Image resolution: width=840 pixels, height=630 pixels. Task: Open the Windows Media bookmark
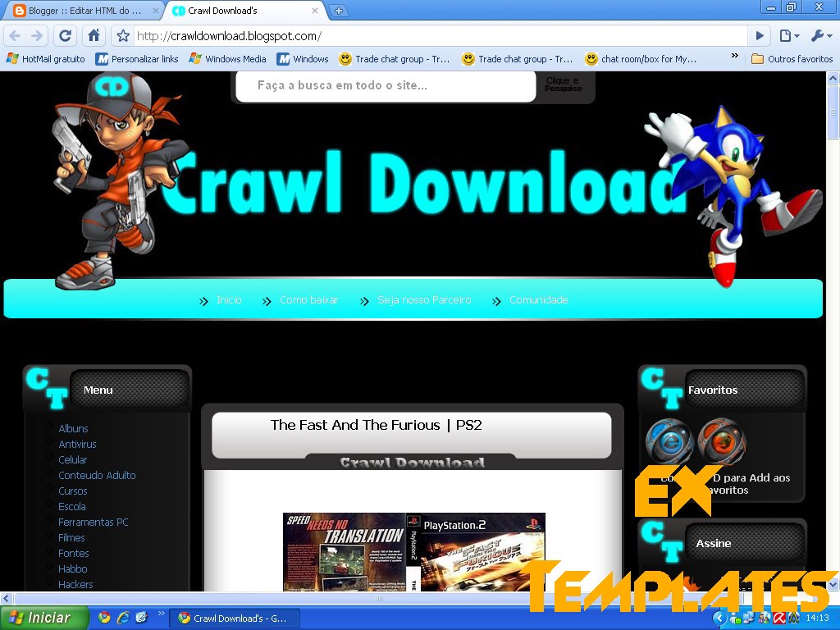[228, 59]
